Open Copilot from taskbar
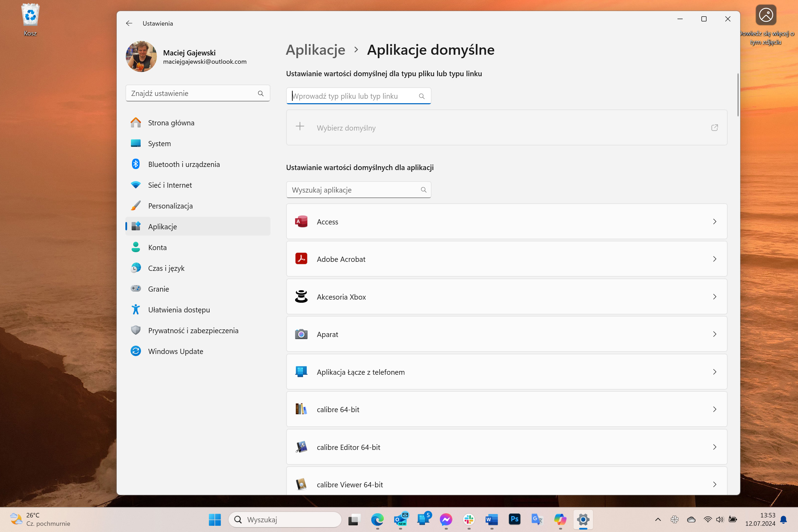The height and width of the screenshot is (532, 798). 560,520
